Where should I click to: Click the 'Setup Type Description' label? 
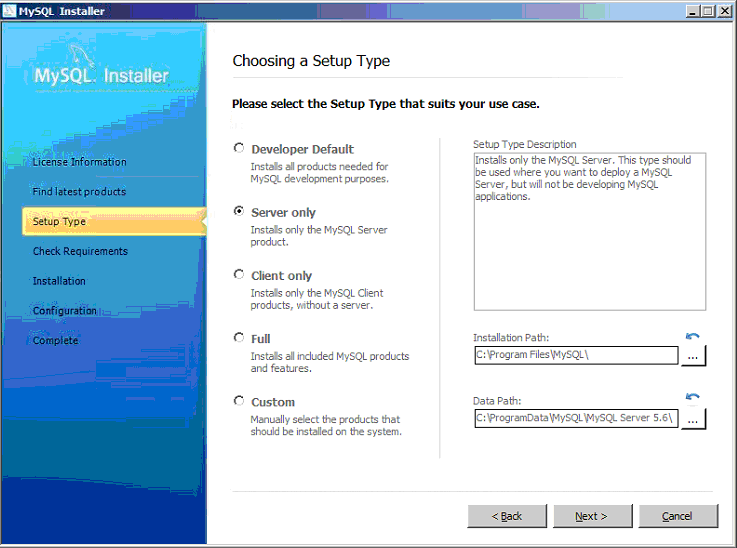525,144
